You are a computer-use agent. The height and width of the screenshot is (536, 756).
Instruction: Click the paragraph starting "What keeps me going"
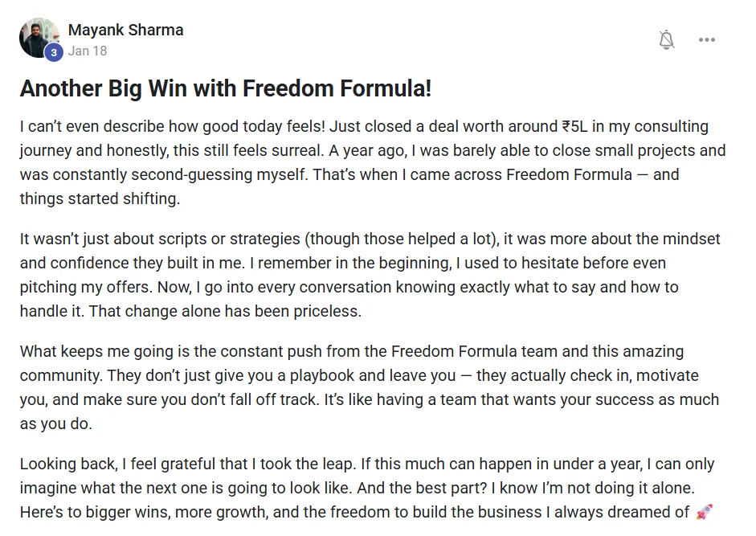[x=370, y=387]
